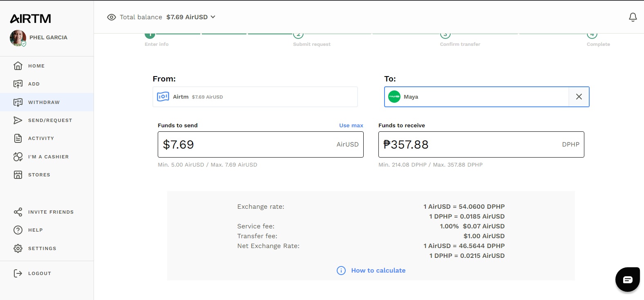Viewport: 644px width, 300px height.
Task: Click the $7.69 AirUSD total balance text
Action: [x=187, y=17]
